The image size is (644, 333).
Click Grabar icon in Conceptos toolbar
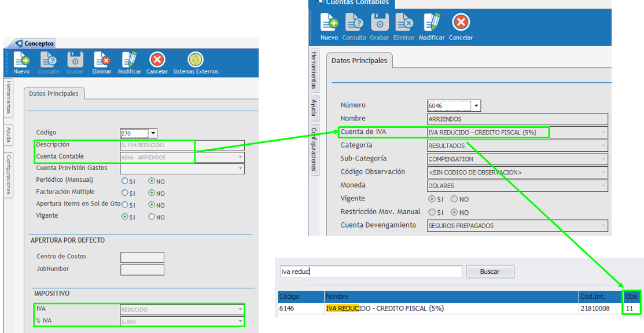75,60
